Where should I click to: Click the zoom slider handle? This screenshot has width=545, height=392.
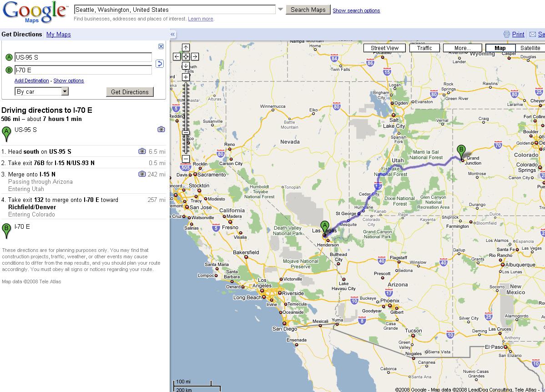[x=186, y=132]
